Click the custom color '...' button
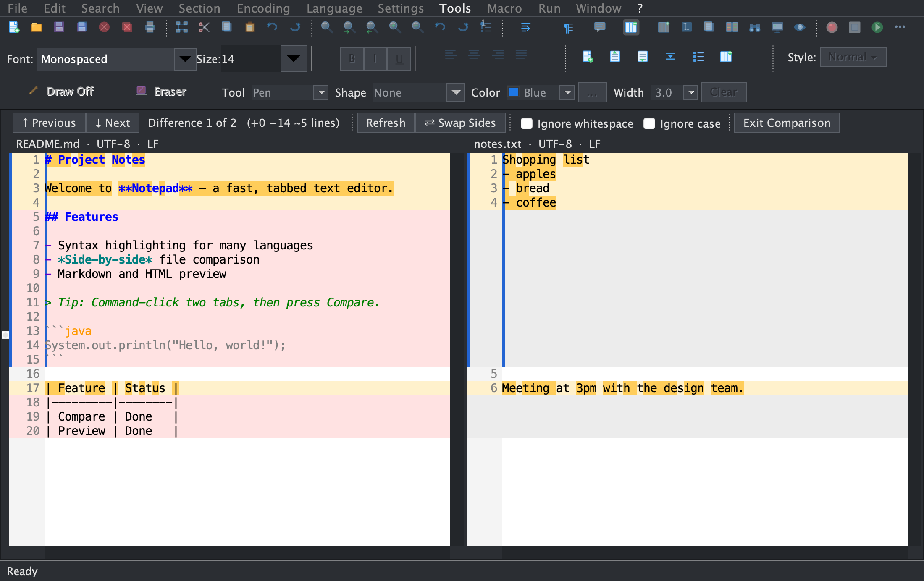The height and width of the screenshot is (581, 924). [592, 92]
